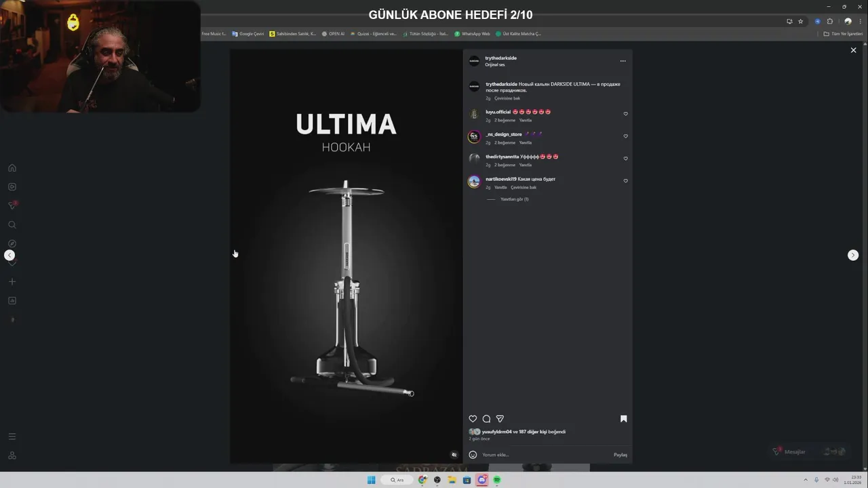Open the emoji picker in the comment box

(473, 455)
